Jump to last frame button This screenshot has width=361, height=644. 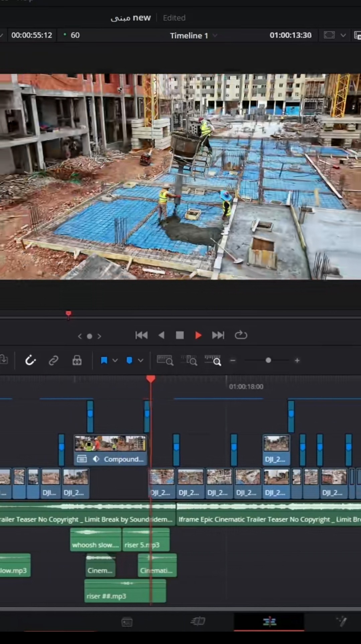pos(218,335)
